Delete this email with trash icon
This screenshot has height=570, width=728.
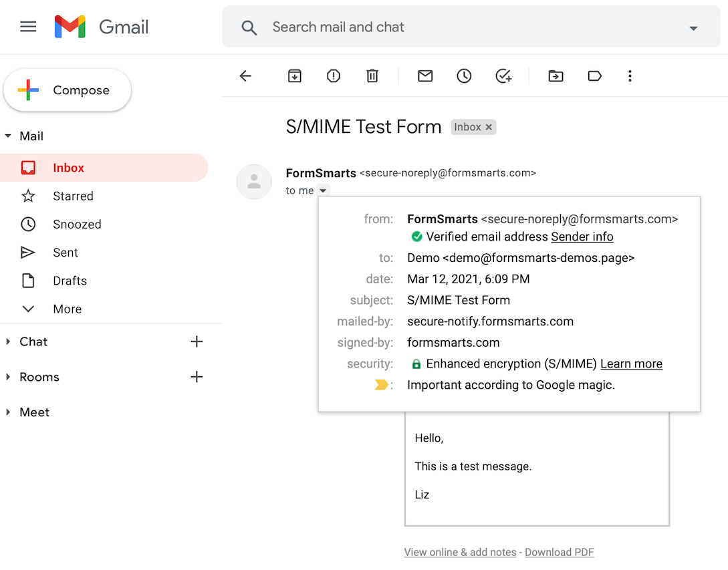tap(372, 76)
